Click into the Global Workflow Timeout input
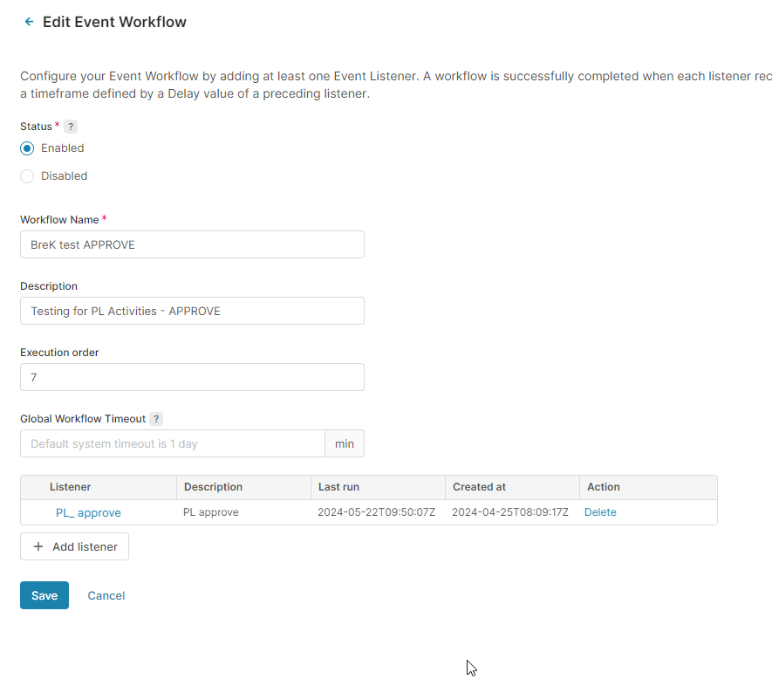The height and width of the screenshot is (700, 772). pos(173,443)
